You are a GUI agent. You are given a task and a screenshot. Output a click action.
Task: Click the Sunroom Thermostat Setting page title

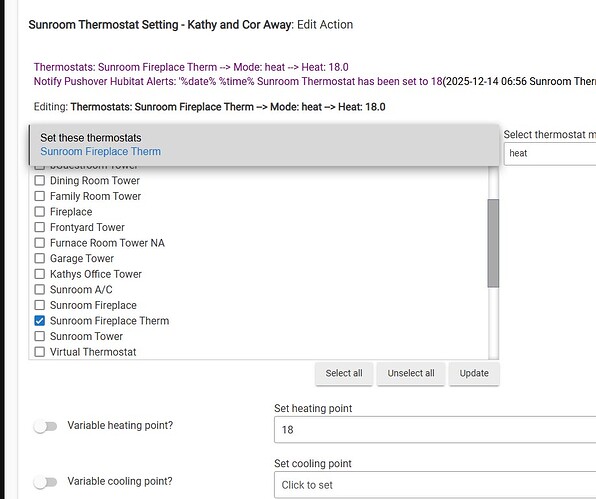coord(191,25)
